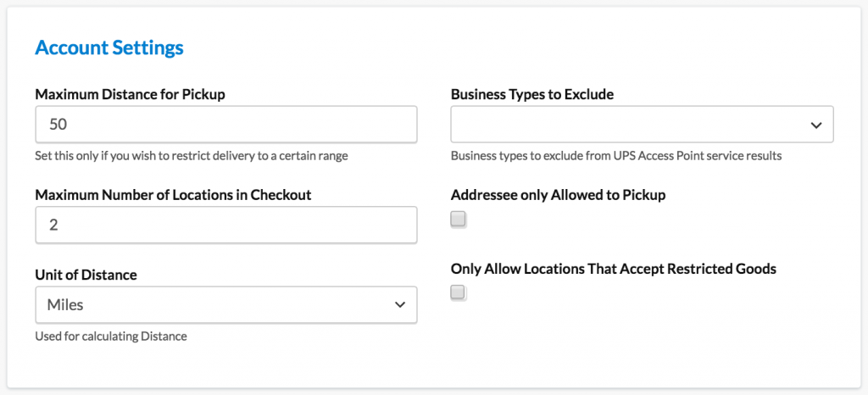Click the Maximum Distance for Pickup field

coord(225,124)
